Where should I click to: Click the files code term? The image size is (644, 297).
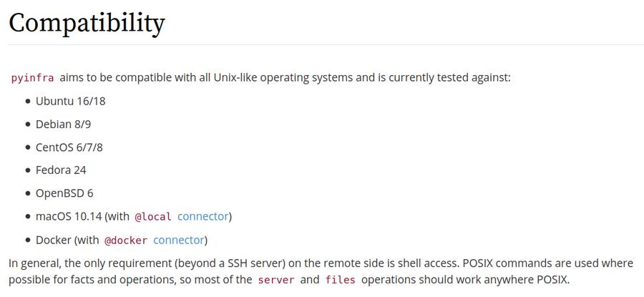click(x=340, y=280)
